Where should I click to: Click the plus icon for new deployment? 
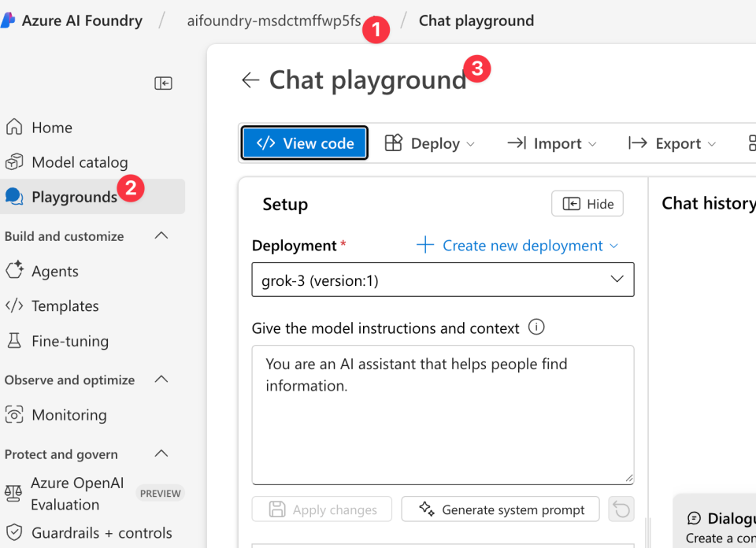click(x=425, y=245)
